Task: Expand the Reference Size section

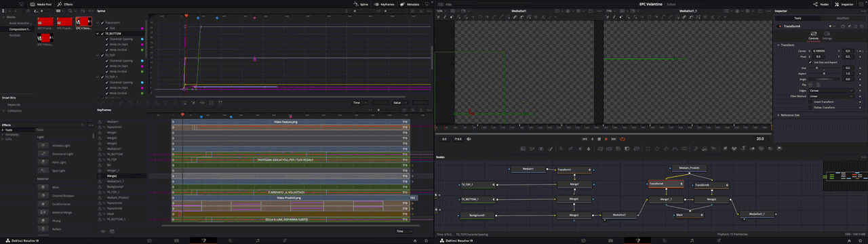Action: pos(778,115)
